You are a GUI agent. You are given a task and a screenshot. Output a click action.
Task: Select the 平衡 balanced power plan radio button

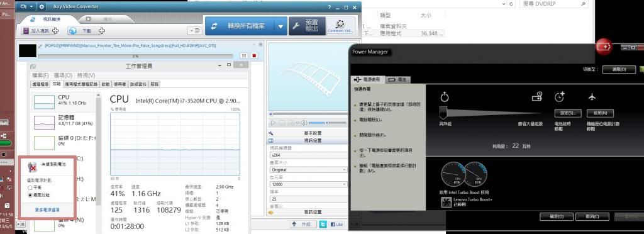30,187
